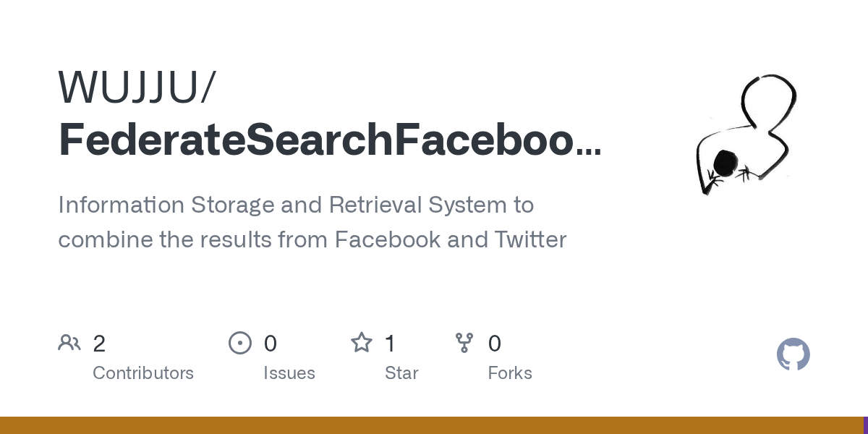Click the forks count number 0
Image resolution: width=868 pixels, height=434 pixels.
pos(495,344)
